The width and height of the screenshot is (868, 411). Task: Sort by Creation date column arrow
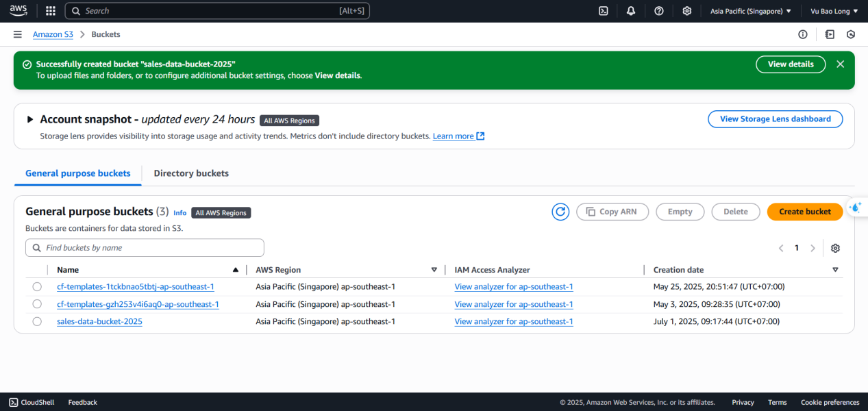(835, 270)
